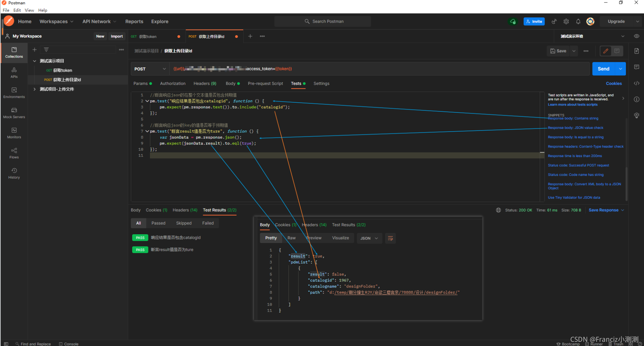Click the Import button
644x346 pixels.
click(x=117, y=36)
